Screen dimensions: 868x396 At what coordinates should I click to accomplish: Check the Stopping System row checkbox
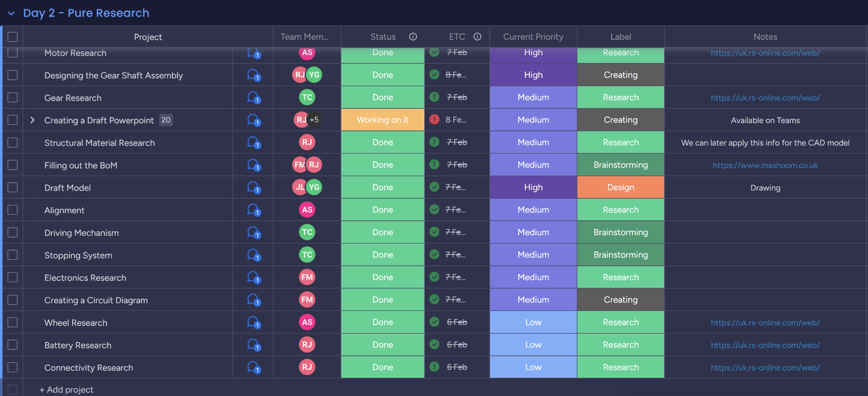point(13,255)
